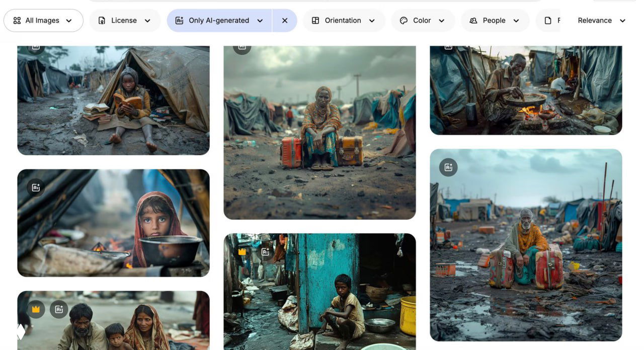Open the All Images category selector
This screenshot has width=644, height=350.
coord(43,20)
